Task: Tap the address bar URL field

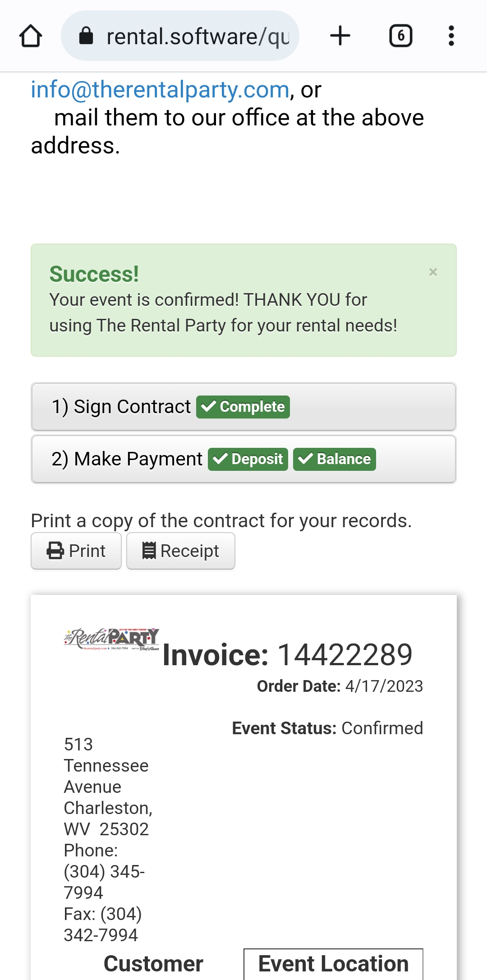Action: (198, 36)
